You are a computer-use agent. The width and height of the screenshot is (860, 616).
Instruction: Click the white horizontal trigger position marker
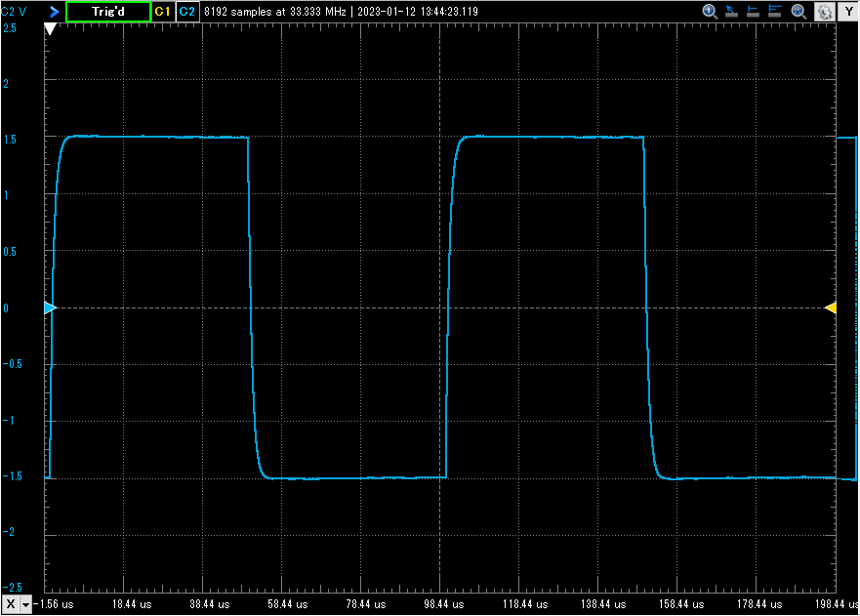[x=50, y=29]
